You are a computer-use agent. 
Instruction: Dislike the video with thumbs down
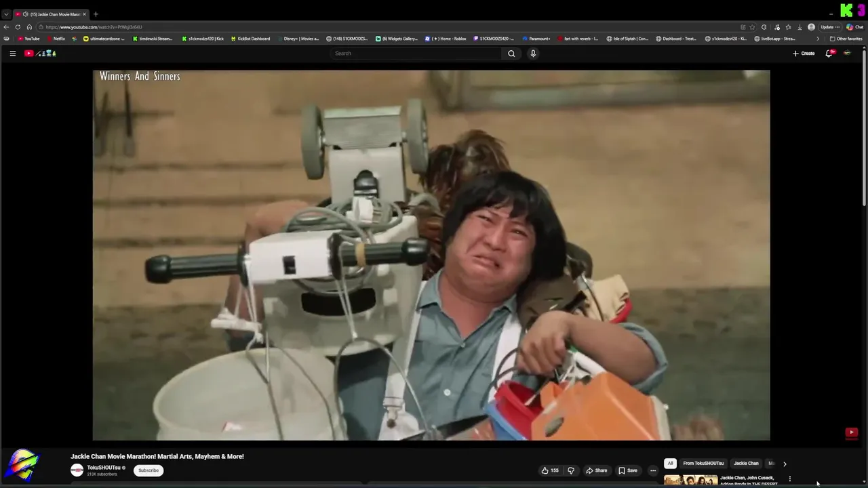[571, 470]
